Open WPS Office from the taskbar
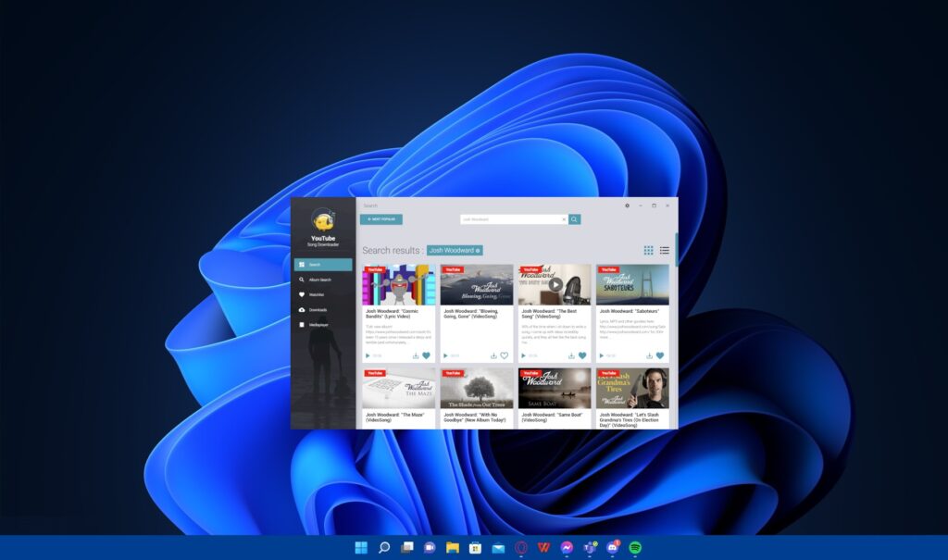 click(543, 548)
